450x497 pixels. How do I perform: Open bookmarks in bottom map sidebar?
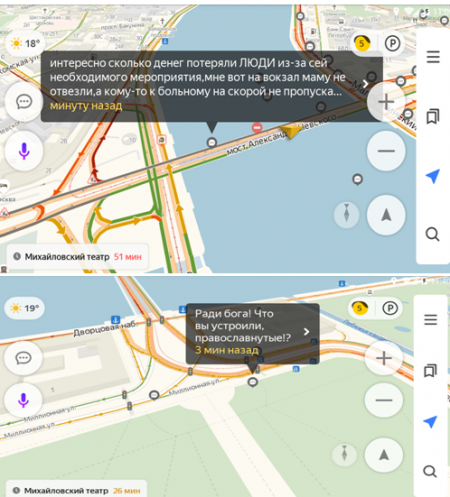click(431, 370)
